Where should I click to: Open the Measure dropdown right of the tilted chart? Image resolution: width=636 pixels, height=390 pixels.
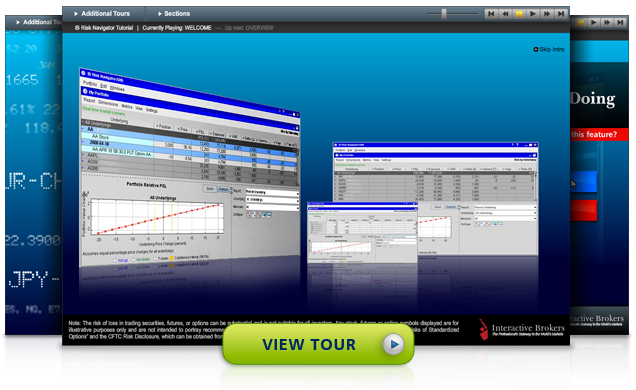pyautogui.click(x=272, y=207)
